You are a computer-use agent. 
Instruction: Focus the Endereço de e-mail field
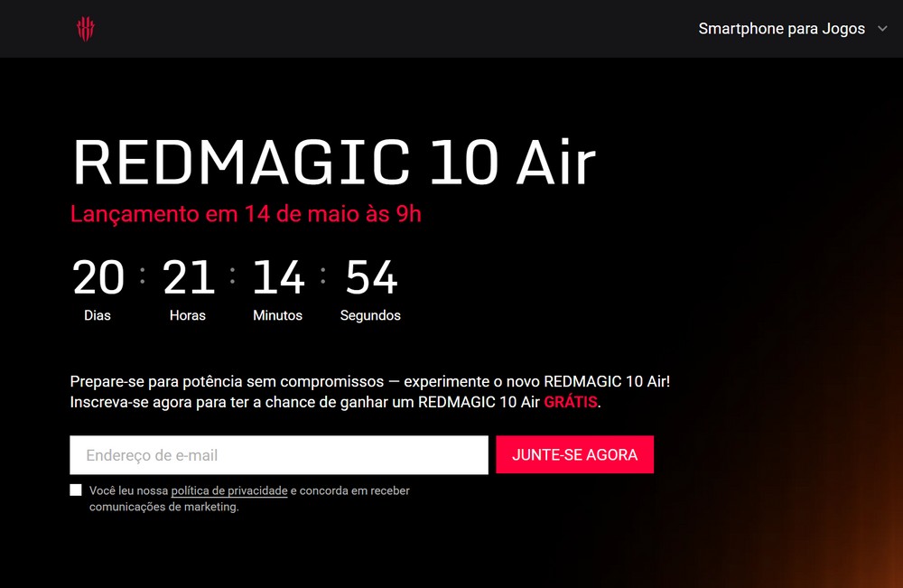(279, 455)
